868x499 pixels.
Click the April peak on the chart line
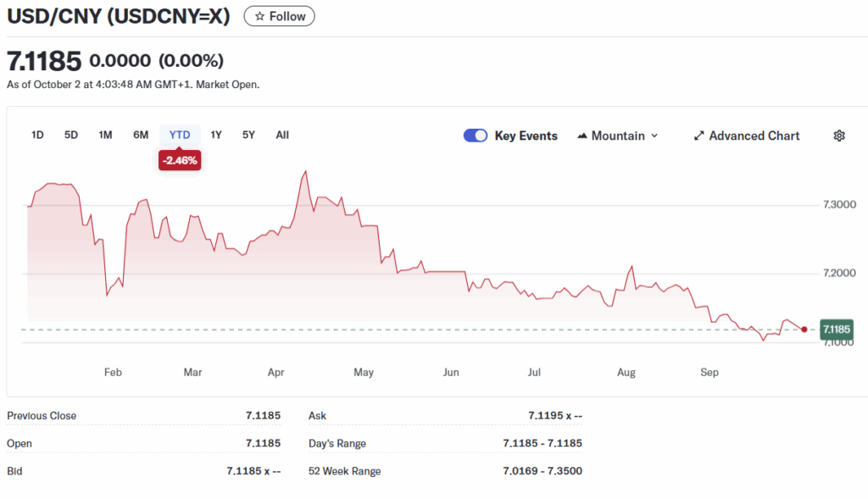pyautogui.click(x=305, y=171)
